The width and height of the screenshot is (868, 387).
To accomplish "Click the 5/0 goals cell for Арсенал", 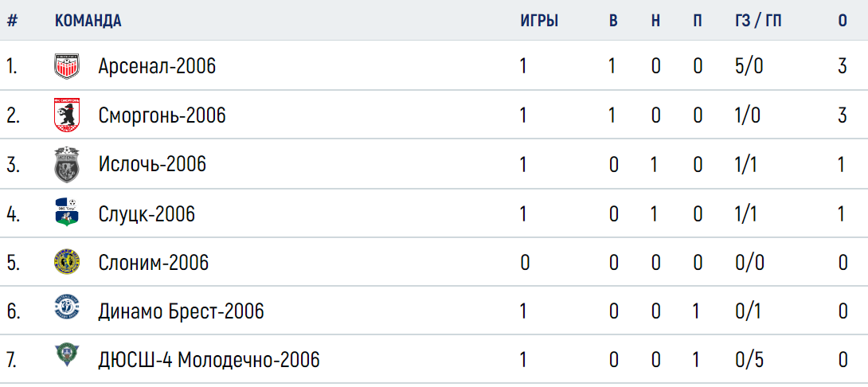I will [749, 67].
